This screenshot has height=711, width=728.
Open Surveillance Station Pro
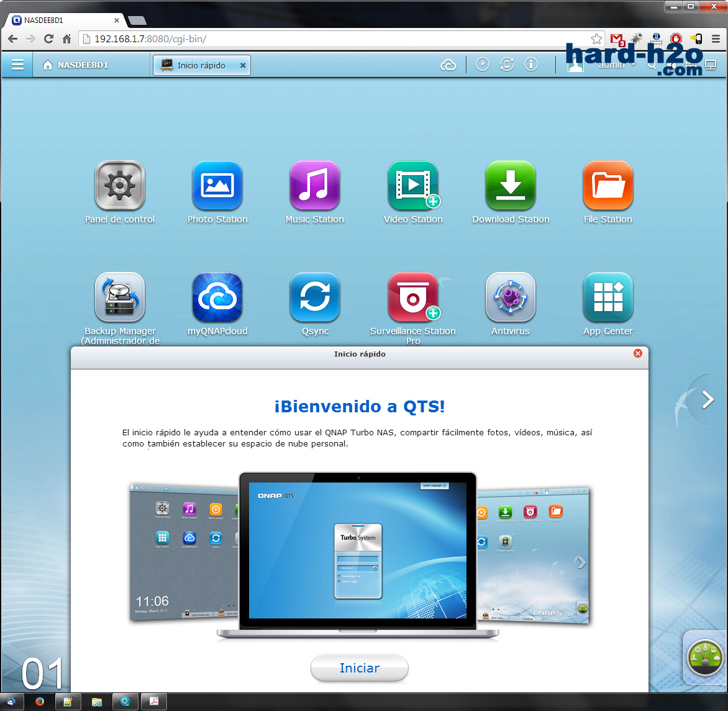pyautogui.click(x=412, y=297)
